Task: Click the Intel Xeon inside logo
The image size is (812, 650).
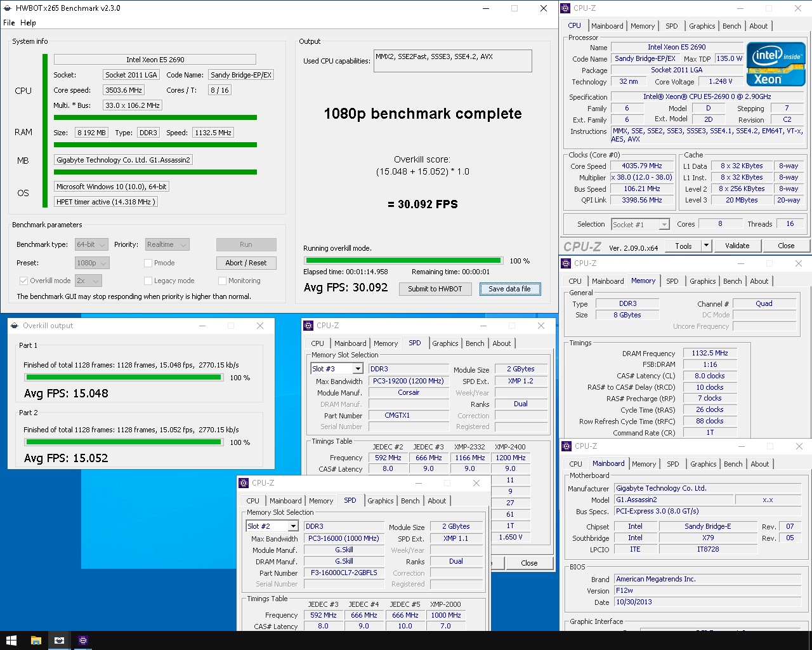Action: [776, 63]
